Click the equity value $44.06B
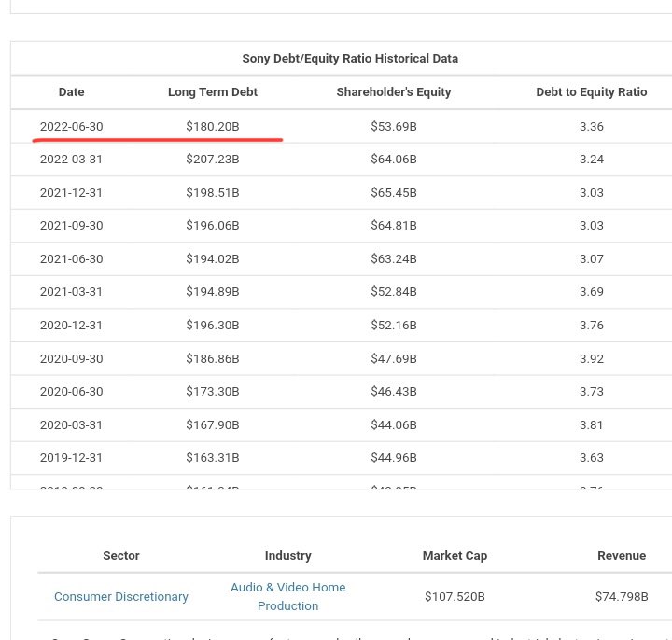672x640 pixels. [394, 424]
